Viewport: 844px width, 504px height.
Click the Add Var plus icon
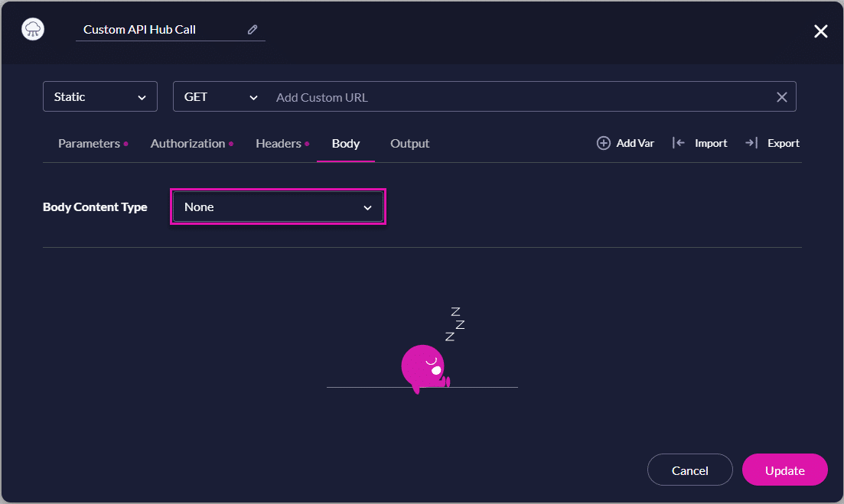click(x=604, y=143)
